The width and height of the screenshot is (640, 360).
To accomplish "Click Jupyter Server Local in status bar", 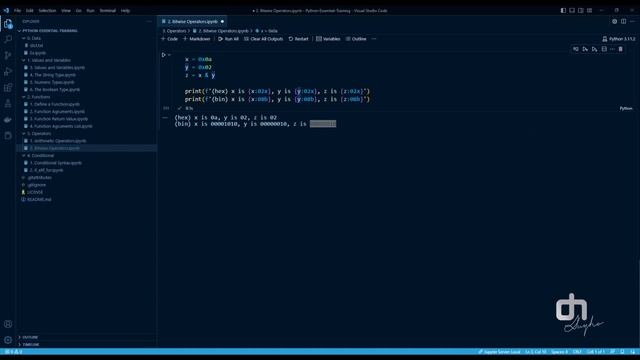I will pyautogui.click(x=499, y=352).
